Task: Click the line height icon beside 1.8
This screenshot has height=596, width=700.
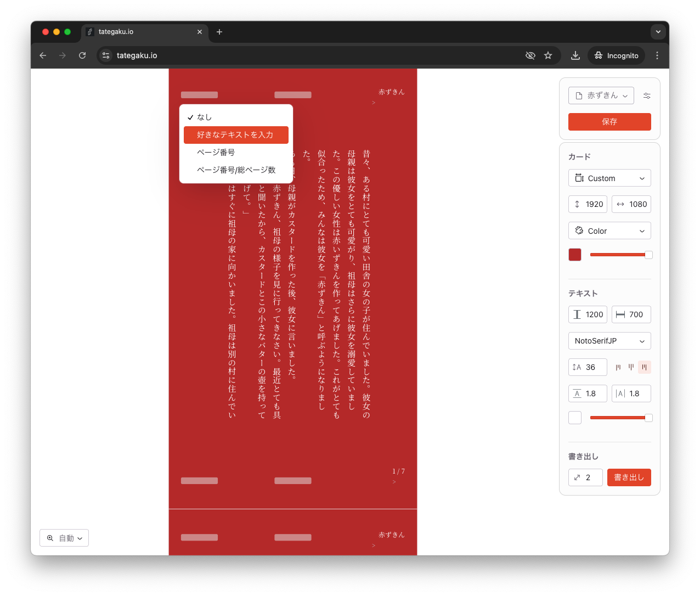Action: click(x=577, y=393)
